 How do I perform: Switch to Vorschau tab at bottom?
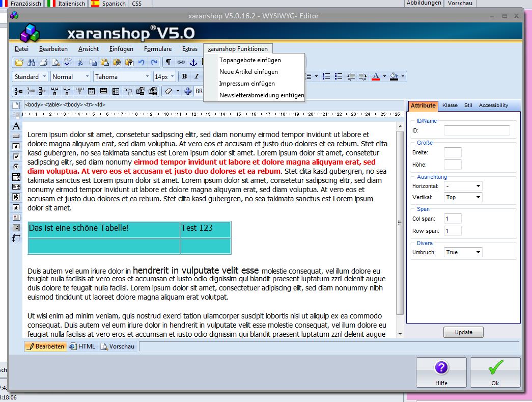pyautogui.click(x=118, y=346)
